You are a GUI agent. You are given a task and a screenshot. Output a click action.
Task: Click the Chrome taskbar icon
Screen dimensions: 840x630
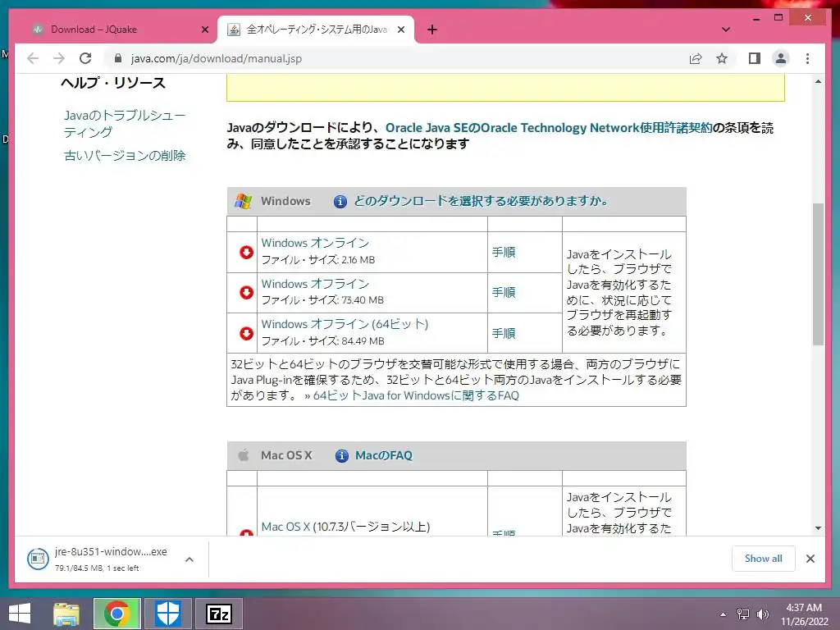[116, 614]
